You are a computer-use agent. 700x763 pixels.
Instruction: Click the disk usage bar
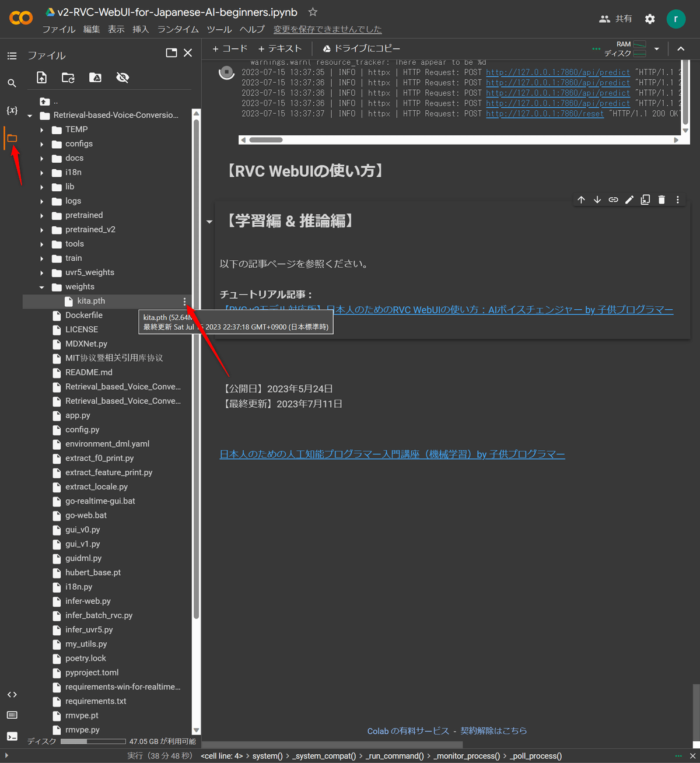tap(93, 741)
